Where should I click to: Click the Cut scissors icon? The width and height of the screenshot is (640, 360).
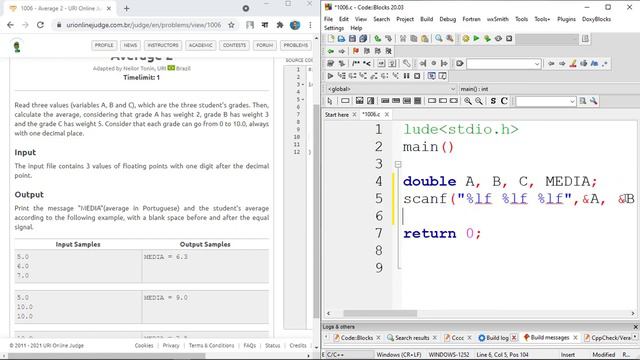tap(403, 38)
